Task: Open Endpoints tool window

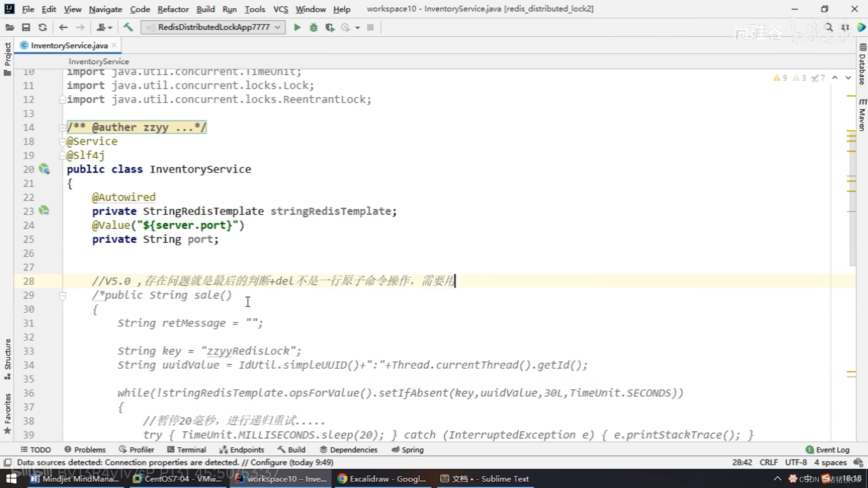Action: 242,450
